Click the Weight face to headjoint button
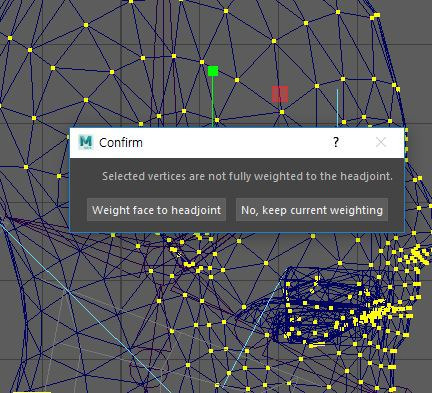 (x=156, y=210)
